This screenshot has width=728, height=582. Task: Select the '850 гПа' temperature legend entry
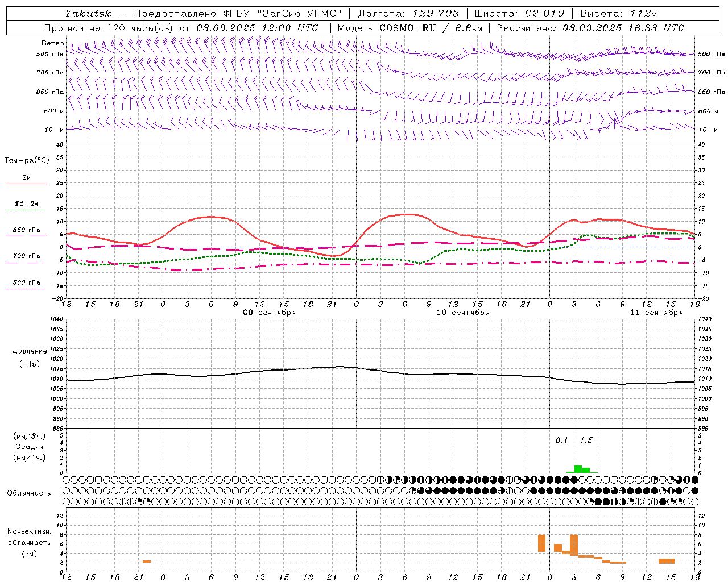click(26, 230)
